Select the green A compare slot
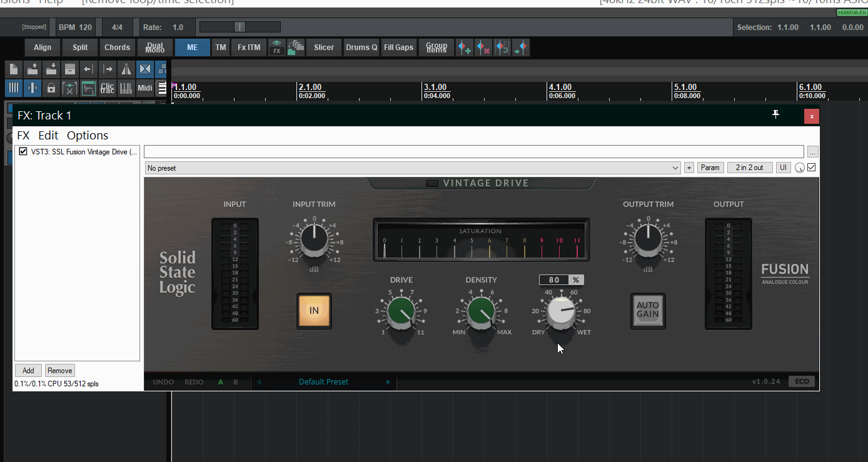This screenshot has height=462, width=868. click(x=220, y=382)
